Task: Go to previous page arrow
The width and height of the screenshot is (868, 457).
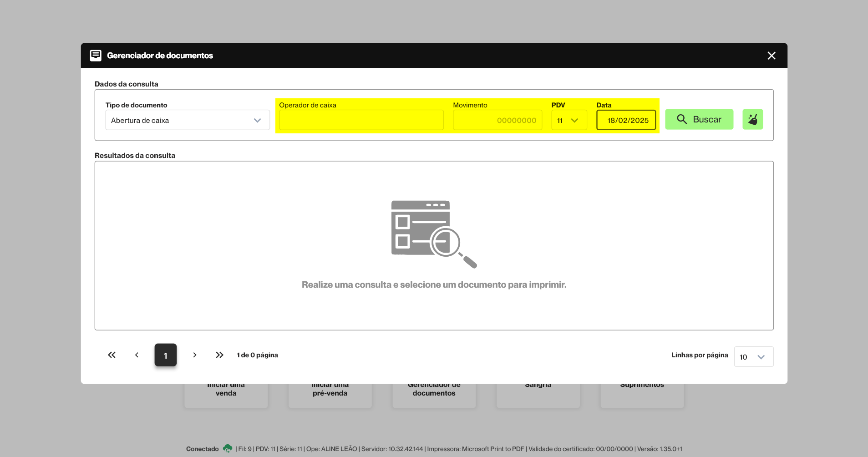Action: (x=137, y=355)
